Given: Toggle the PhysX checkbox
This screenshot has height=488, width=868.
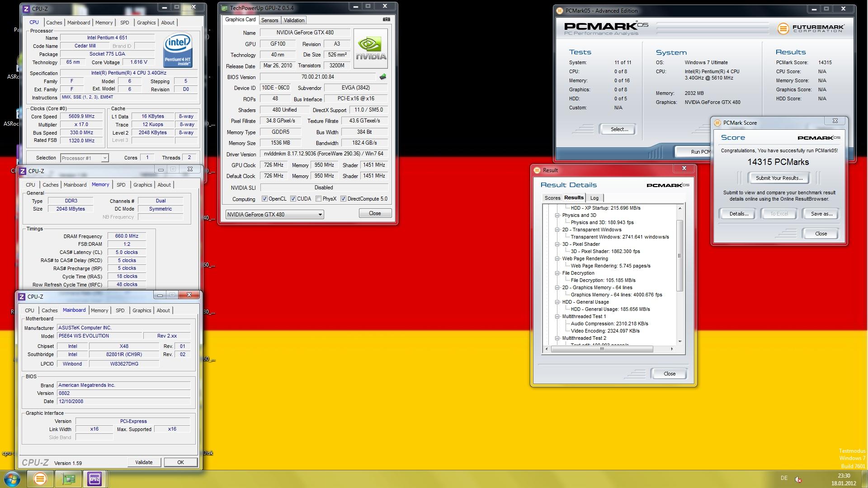Looking at the screenshot, I should click(318, 199).
